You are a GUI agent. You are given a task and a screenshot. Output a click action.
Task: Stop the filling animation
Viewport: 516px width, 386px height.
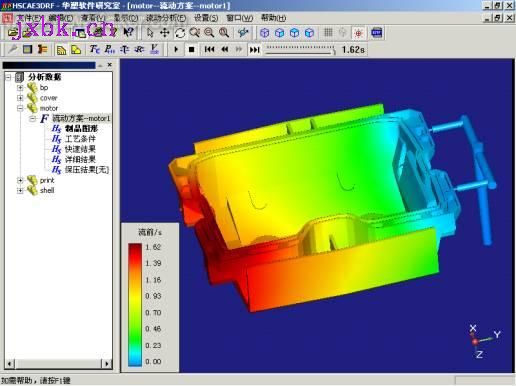coord(191,50)
